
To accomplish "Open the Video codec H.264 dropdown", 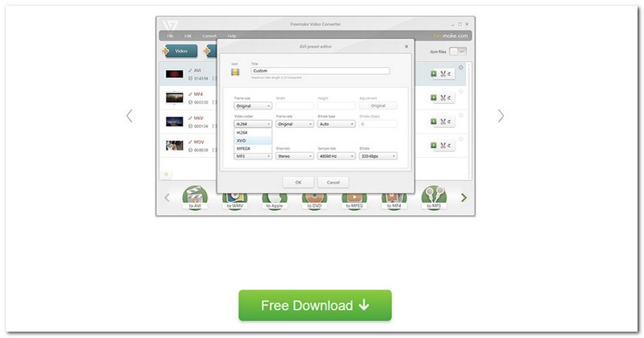I will coord(253,124).
